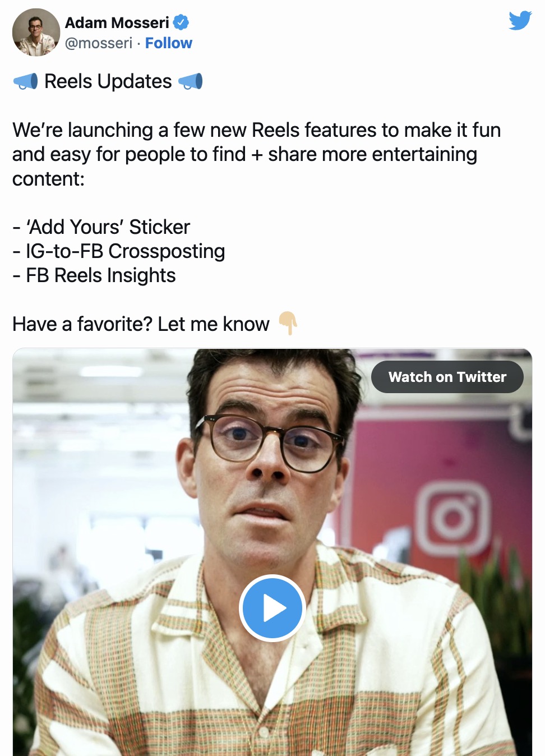Open the @mosseri handle link

coord(99,43)
